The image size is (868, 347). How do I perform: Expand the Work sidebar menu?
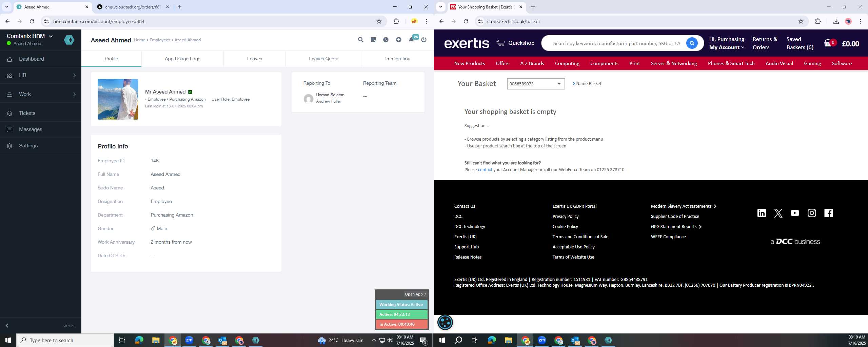click(41, 94)
